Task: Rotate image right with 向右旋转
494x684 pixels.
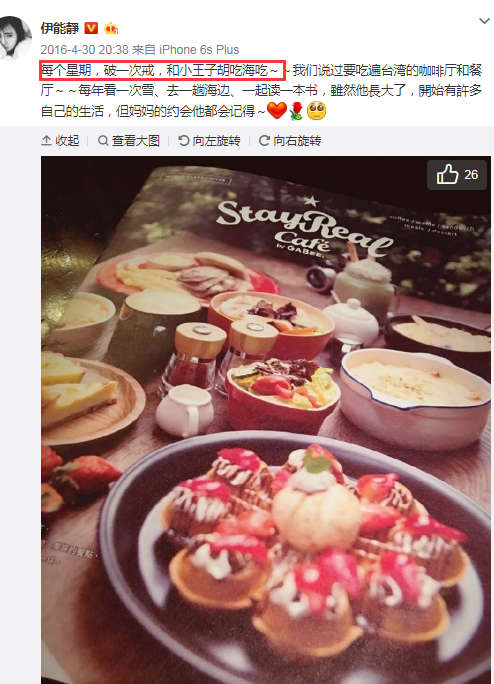Action: coord(290,140)
